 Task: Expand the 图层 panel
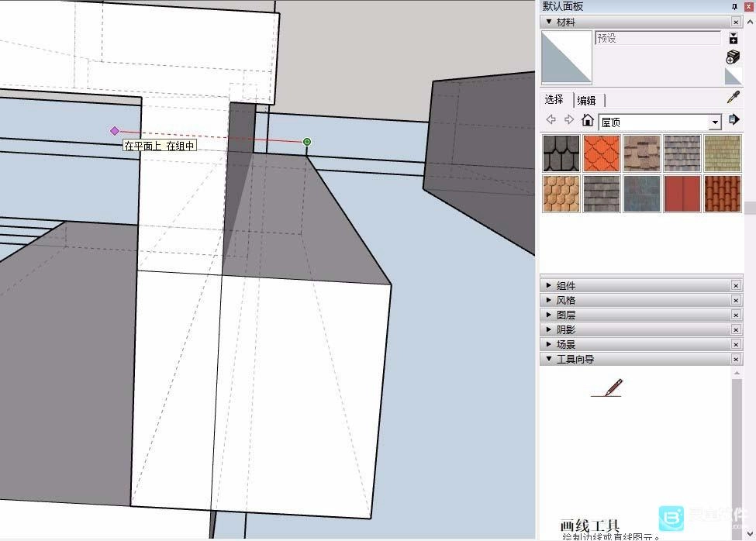click(x=566, y=315)
